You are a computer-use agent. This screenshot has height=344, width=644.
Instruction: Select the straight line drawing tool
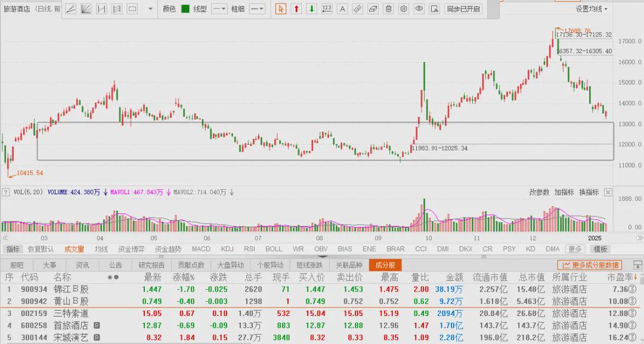pyautogui.click(x=70, y=8)
